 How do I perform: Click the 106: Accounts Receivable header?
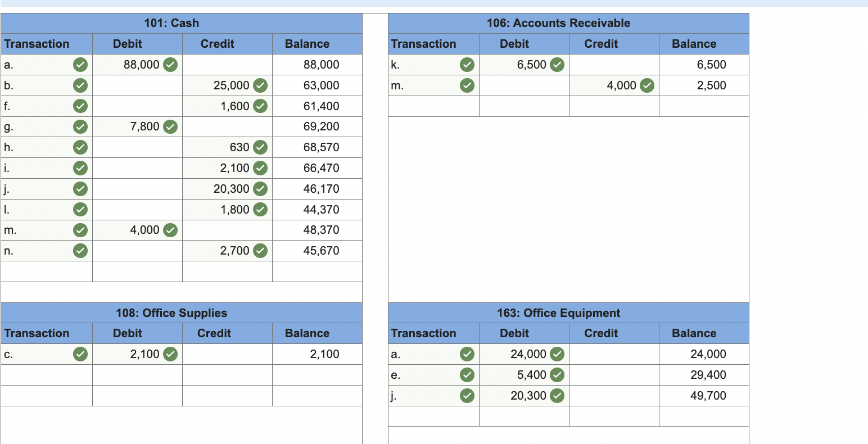point(568,23)
